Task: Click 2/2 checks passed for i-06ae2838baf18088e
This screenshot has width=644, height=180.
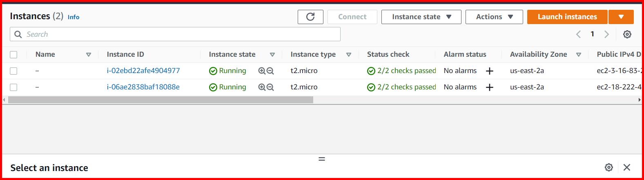Action: click(401, 87)
